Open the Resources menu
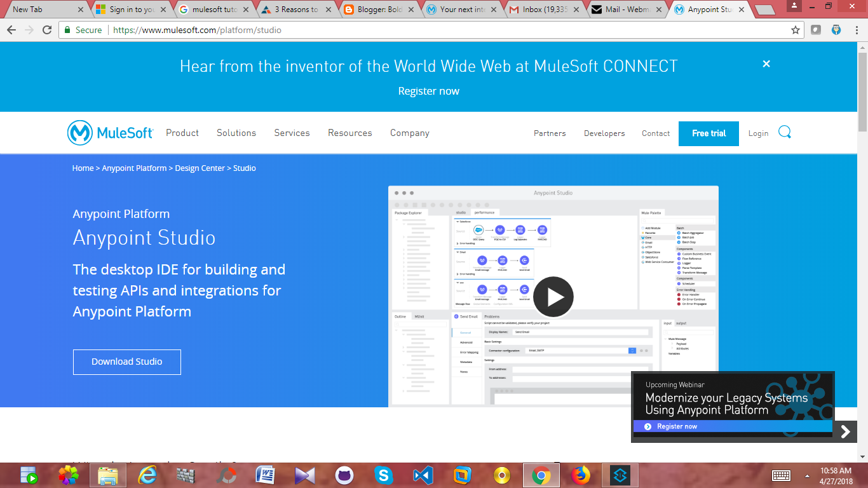Viewport: 868px width, 488px height. click(x=350, y=133)
